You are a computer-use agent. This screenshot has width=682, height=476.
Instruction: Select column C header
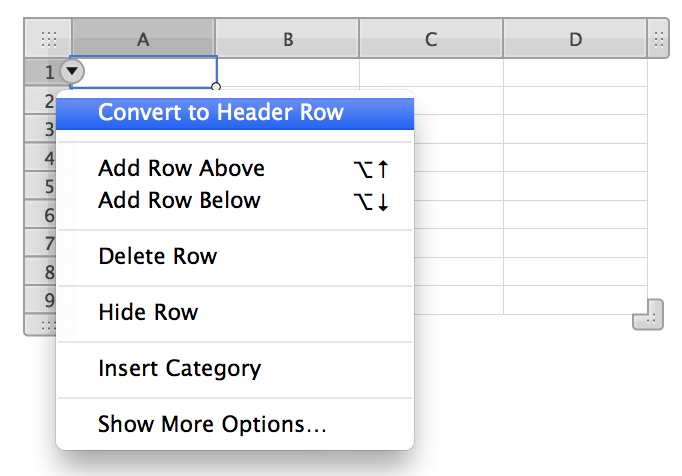pyautogui.click(x=431, y=39)
